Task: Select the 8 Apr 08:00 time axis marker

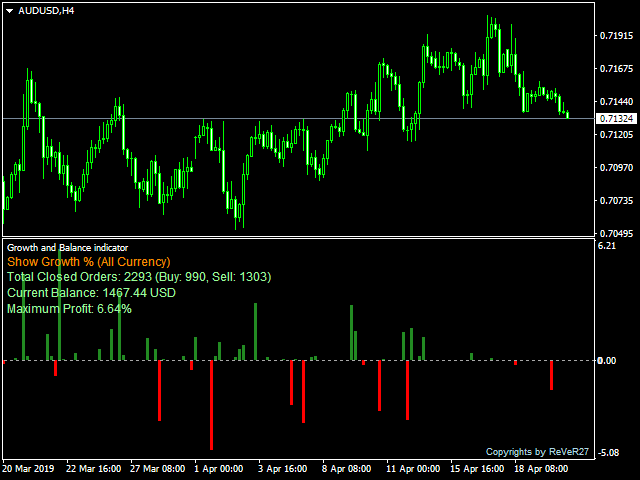Action: (x=346, y=469)
